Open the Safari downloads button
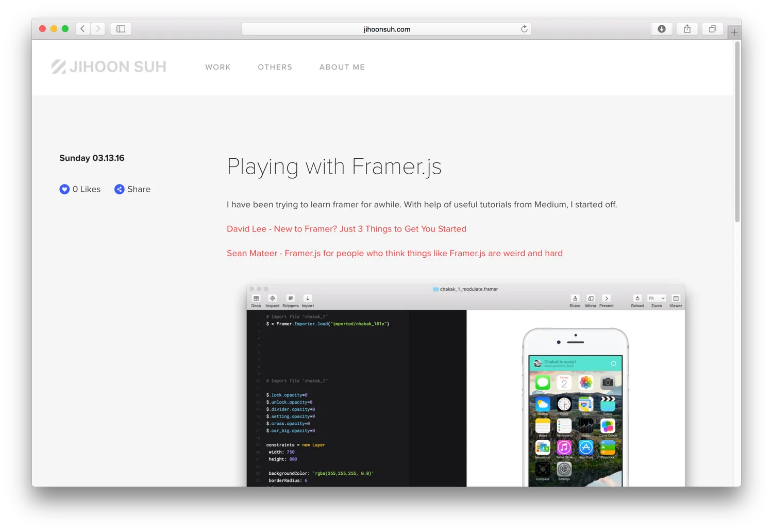Screen dimensions: 773x532 (x=662, y=29)
